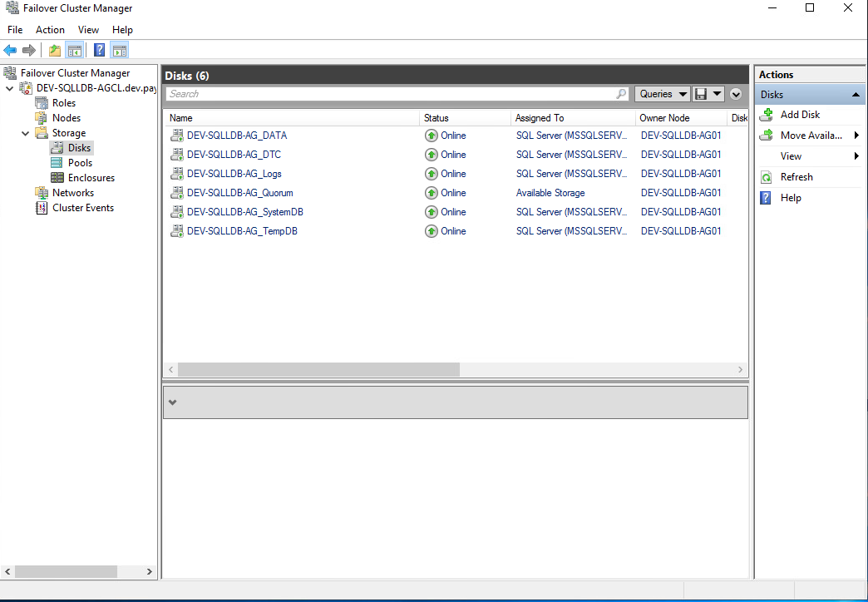This screenshot has height=602, width=868.
Task: Click the Forward arrow toolbar icon
Action: (29, 51)
